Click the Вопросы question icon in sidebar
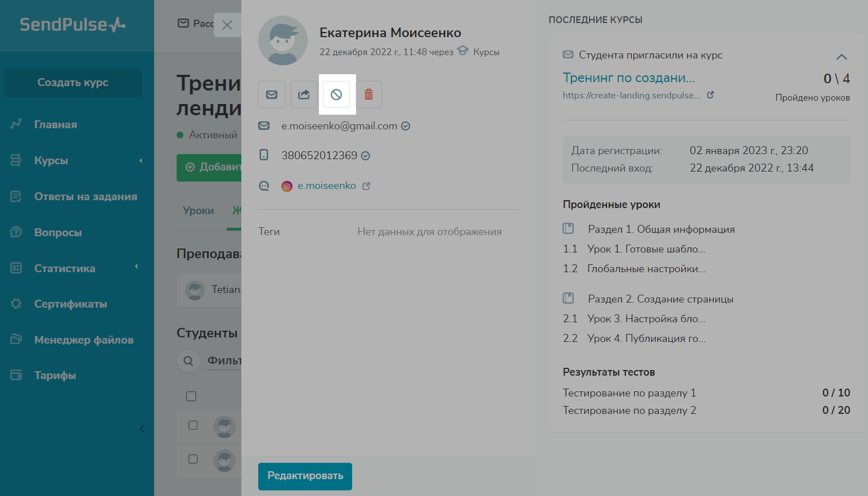The height and width of the screenshot is (496, 868). click(x=16, y=232)
